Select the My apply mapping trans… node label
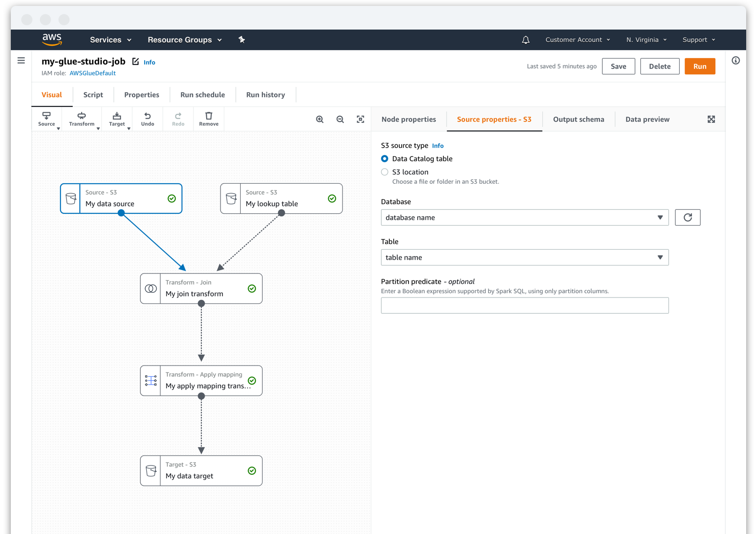This screenshot has width=756, height=534. coord(208,386)
